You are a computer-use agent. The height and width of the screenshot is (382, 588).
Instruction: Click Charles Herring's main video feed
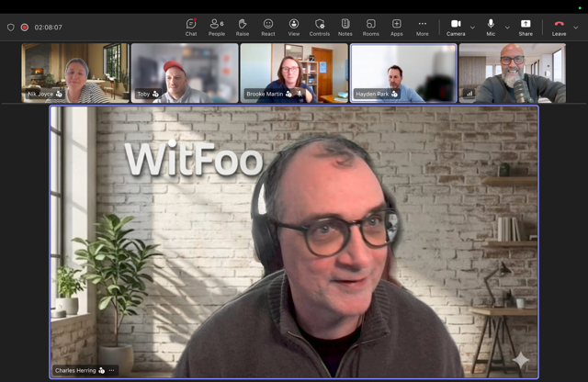(294, 242)
